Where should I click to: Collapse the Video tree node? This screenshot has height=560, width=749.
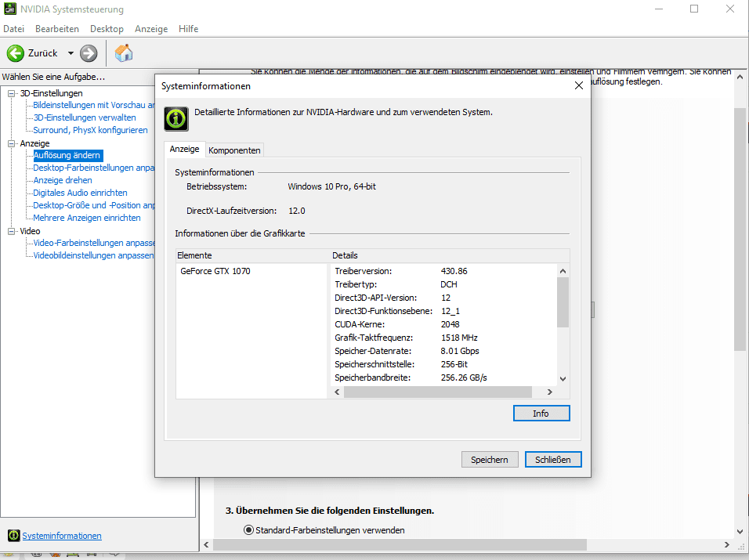12,231
